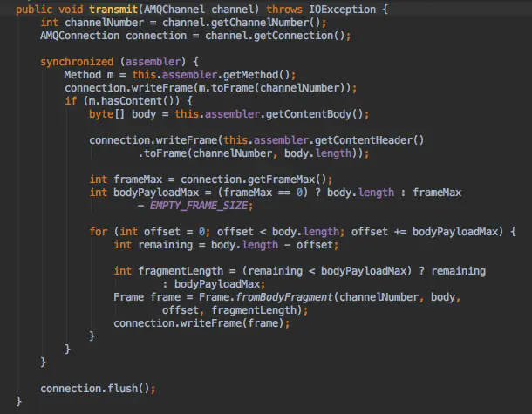Click the "remaining" variable declaration
Image resolution: width=532 pixels, height=414 pixels.
coord(165,244)
